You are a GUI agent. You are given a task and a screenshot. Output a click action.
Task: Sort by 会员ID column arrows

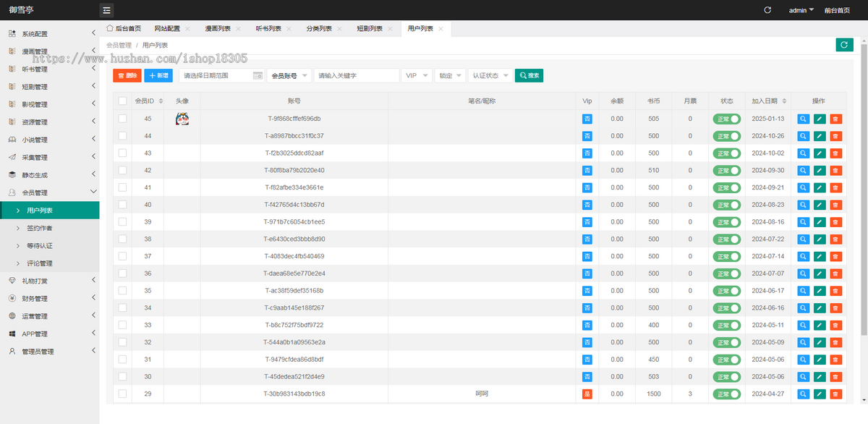[161, 101]
